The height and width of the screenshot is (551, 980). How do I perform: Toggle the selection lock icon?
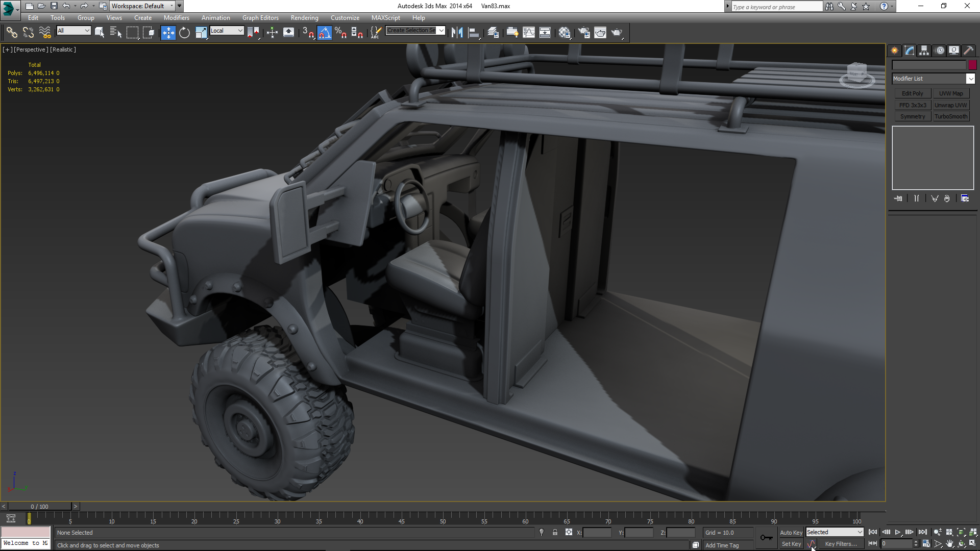(555, 532)
